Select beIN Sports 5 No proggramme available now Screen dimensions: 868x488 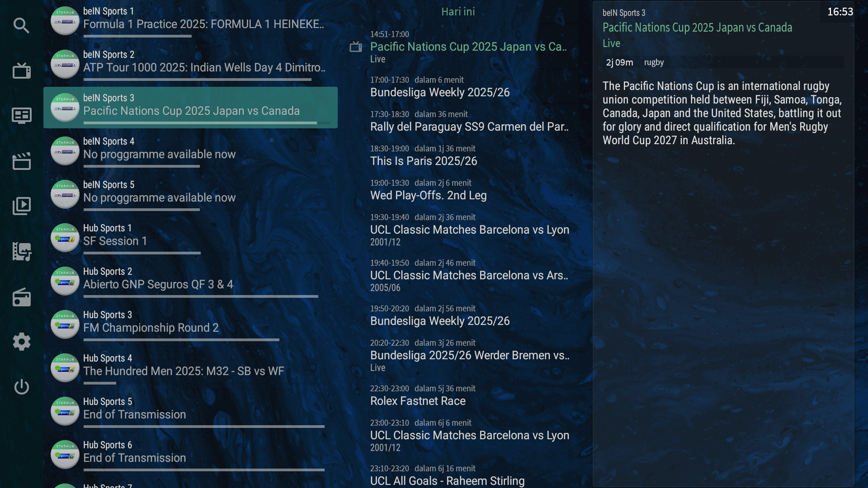[x=190, y=194]
